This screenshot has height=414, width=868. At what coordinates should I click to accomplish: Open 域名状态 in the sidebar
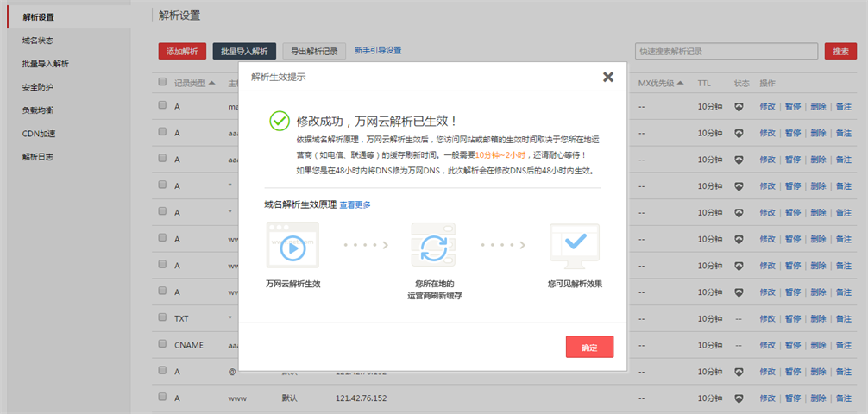39,41
